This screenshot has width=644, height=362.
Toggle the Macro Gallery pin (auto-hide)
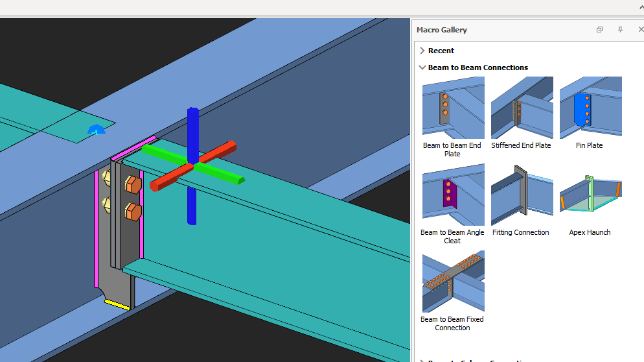click(620, 30)
